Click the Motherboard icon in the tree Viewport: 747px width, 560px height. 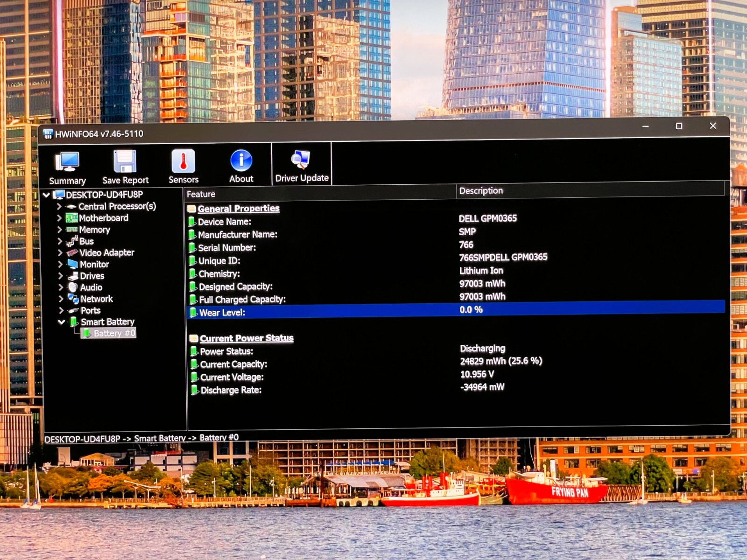[x=71, y=218]
